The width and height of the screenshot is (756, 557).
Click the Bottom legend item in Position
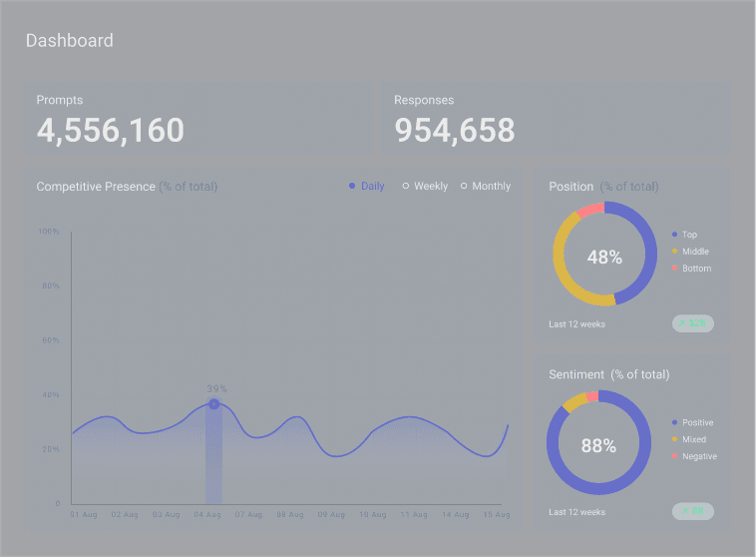tap(695, 269)
